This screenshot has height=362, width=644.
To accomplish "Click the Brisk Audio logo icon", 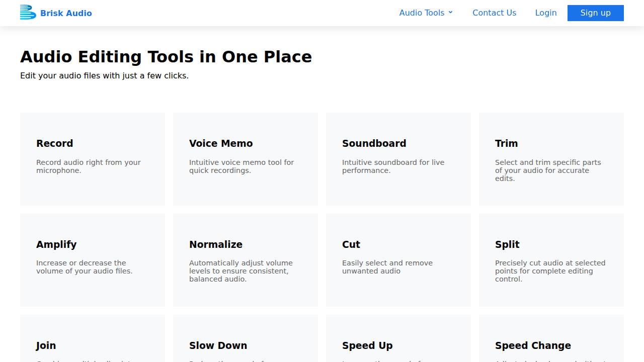I will (28, 13).
